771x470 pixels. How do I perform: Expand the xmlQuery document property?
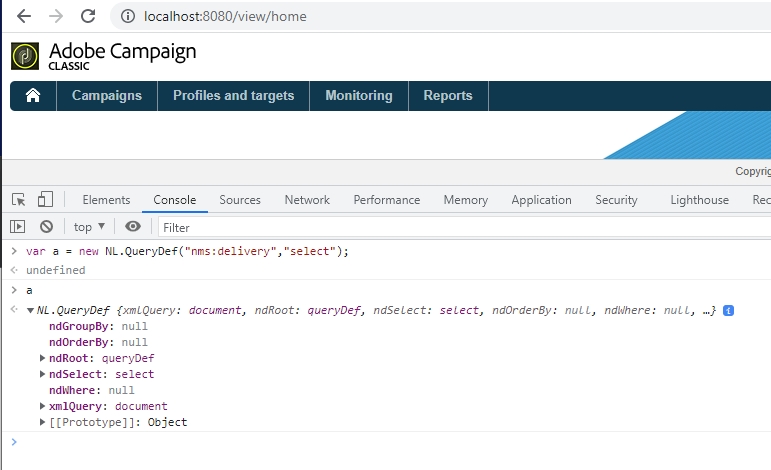(42, 406)
